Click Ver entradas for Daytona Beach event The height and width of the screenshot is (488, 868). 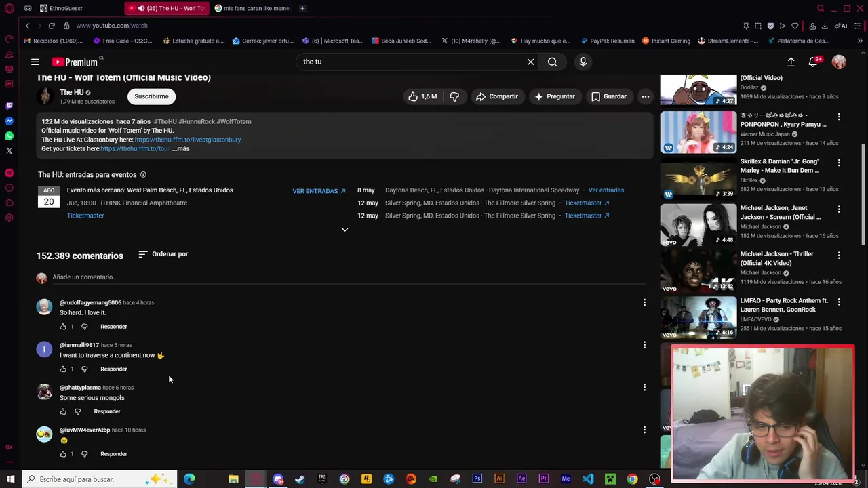pos(606,190)
